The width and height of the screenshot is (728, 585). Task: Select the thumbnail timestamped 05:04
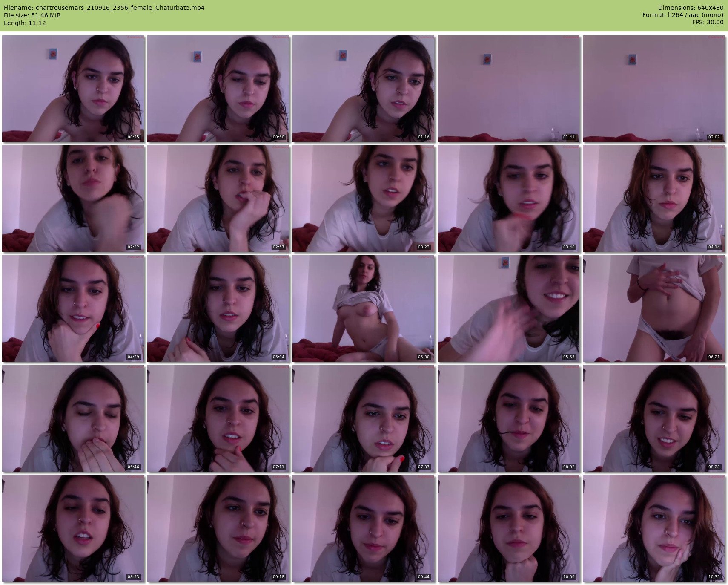[x=218, y=308]
